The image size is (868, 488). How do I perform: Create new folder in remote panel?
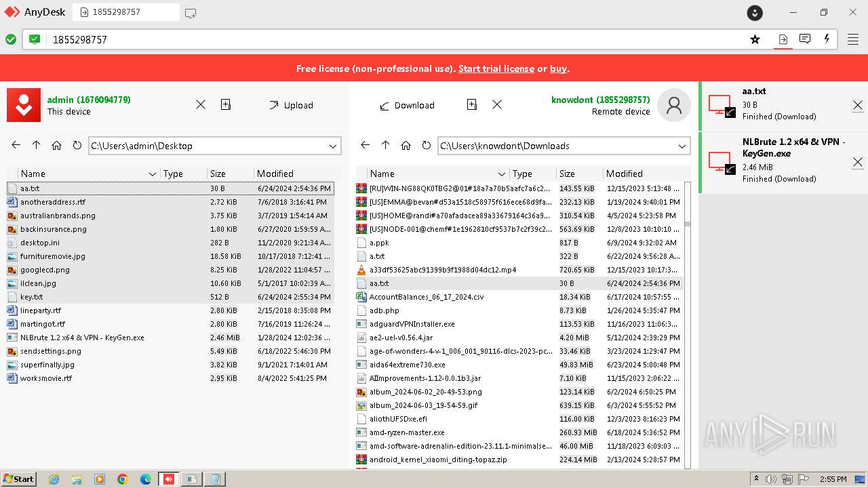click(472, 104)
